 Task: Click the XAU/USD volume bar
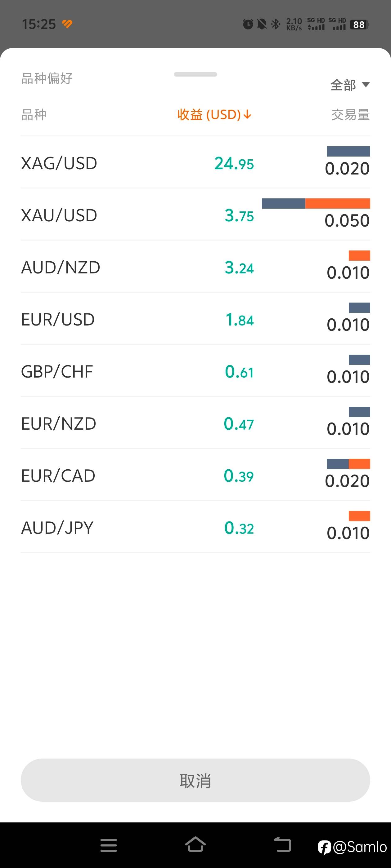click(x=316, y=204)
